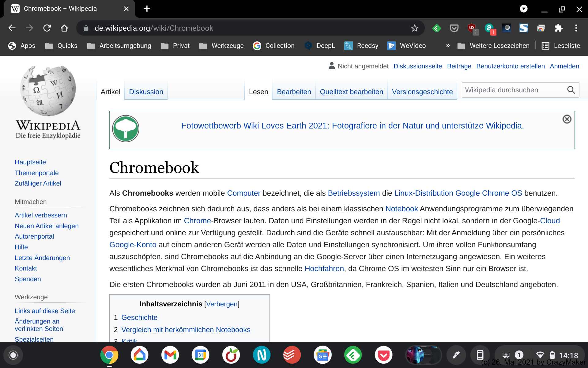Open the Bearbeiten tab
588x368 pixels.
[x=294, y=92]
